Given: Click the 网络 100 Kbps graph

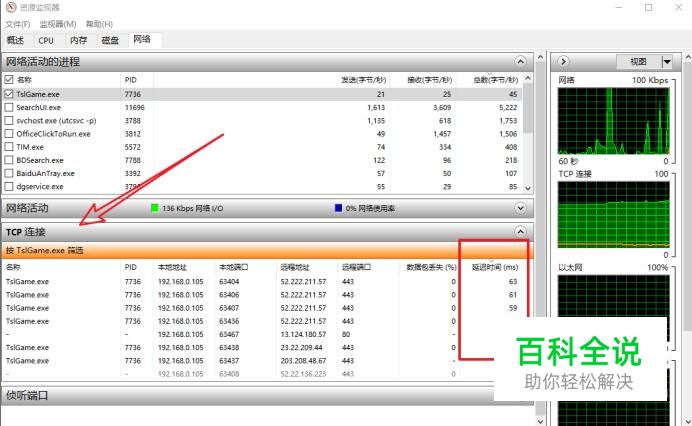Looking at the screenshot, I should (613, 121).
